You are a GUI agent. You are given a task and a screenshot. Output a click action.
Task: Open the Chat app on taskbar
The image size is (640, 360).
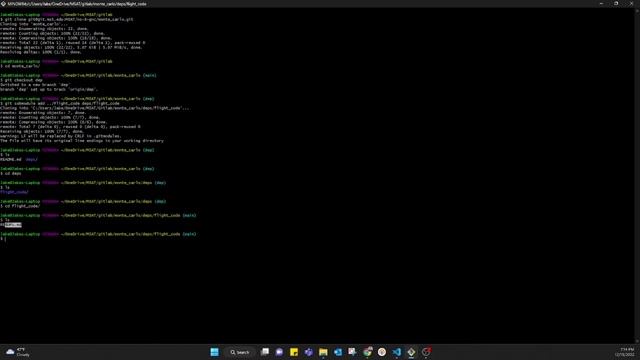coord(279,352)
